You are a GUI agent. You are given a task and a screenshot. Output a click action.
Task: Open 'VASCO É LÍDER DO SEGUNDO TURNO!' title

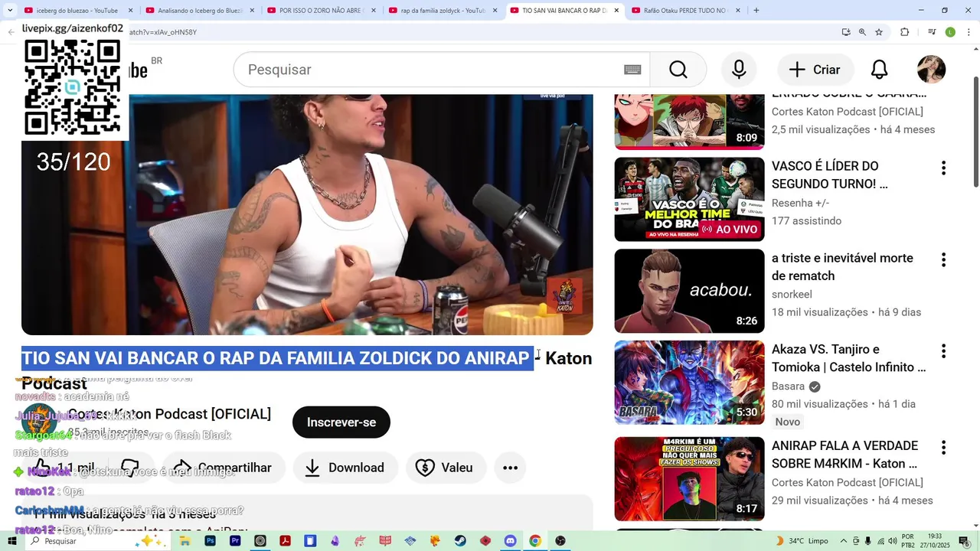click(830, 175)
